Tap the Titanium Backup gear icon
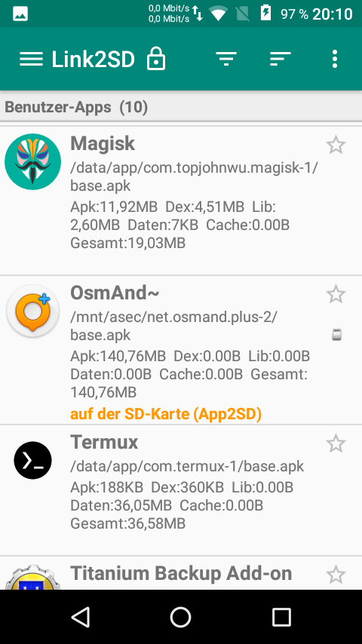This screenshot has width=362, height=644. [33, 578]
